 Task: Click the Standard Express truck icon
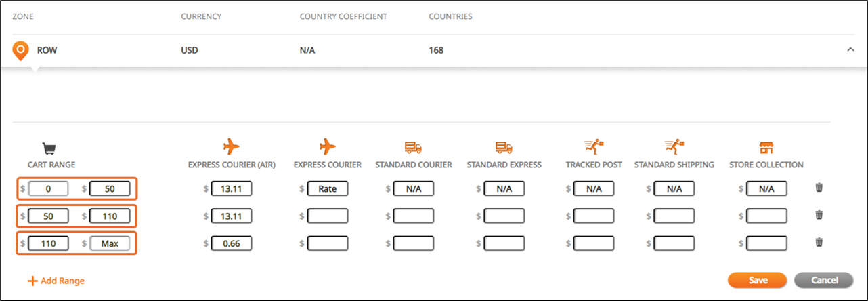point(504,147)
